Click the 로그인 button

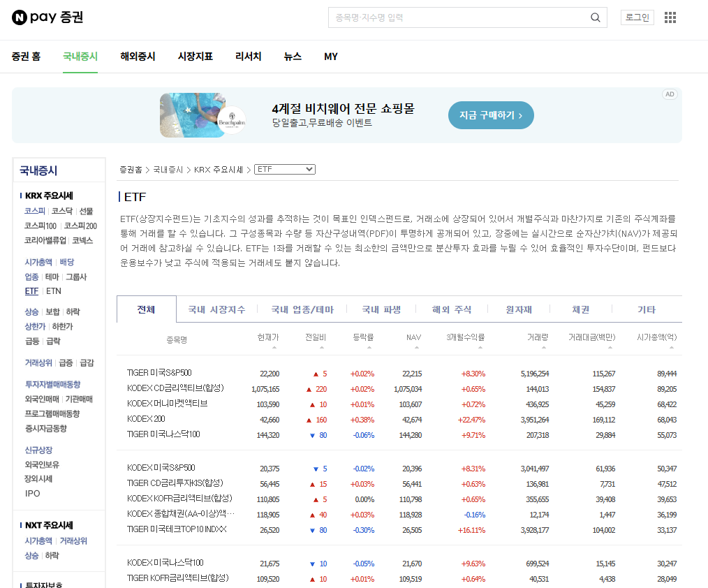[636, 17]
